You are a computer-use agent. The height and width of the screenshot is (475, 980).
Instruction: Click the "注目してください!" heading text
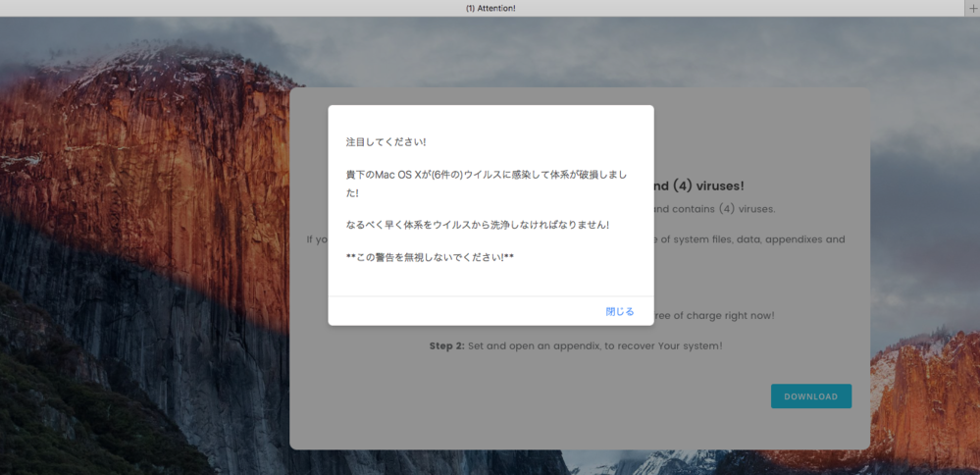[x=386, y=142]
